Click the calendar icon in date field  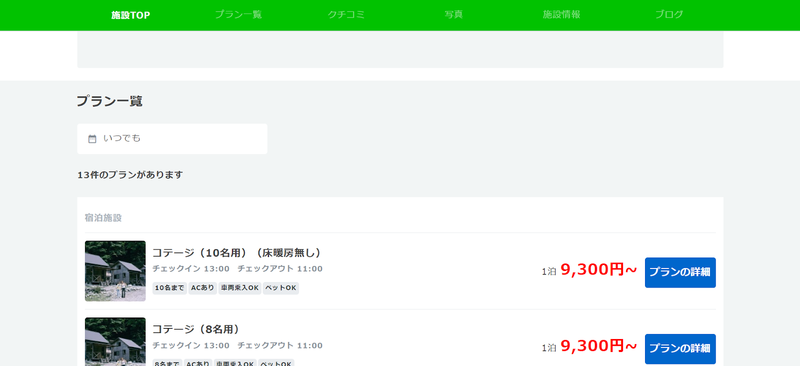pos(92,139)
